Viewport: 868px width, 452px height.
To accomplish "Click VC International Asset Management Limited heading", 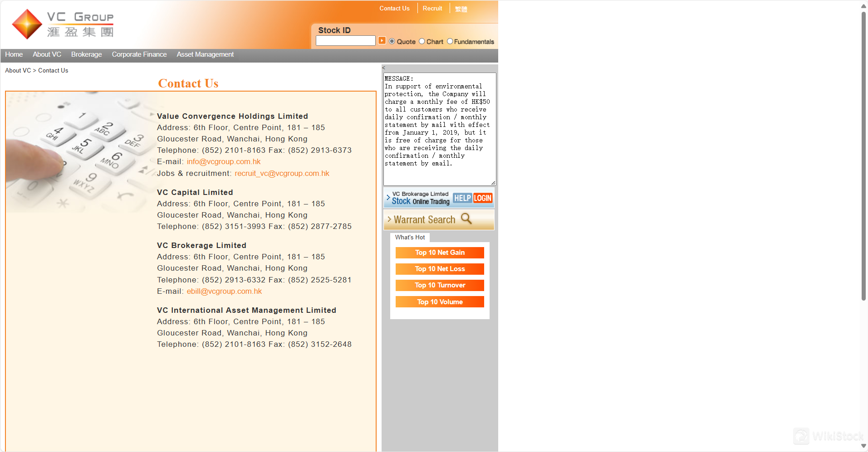I will pos(246,310).
